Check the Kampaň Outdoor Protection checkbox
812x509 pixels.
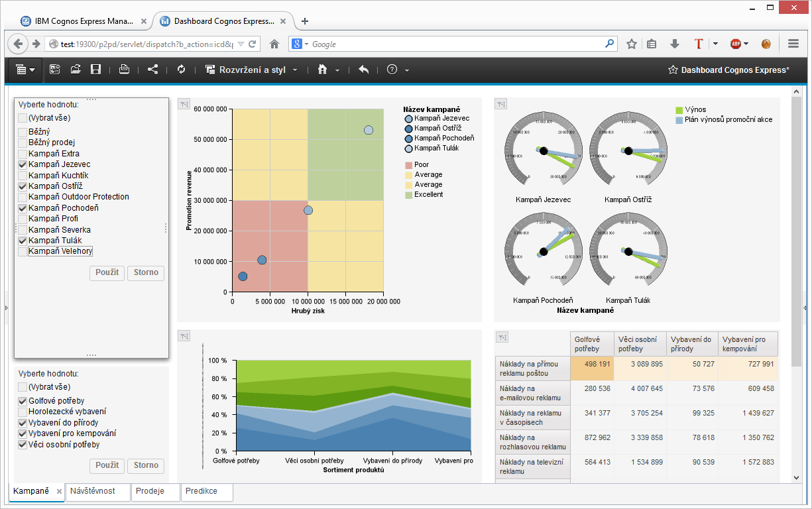[x=23, y=197]
